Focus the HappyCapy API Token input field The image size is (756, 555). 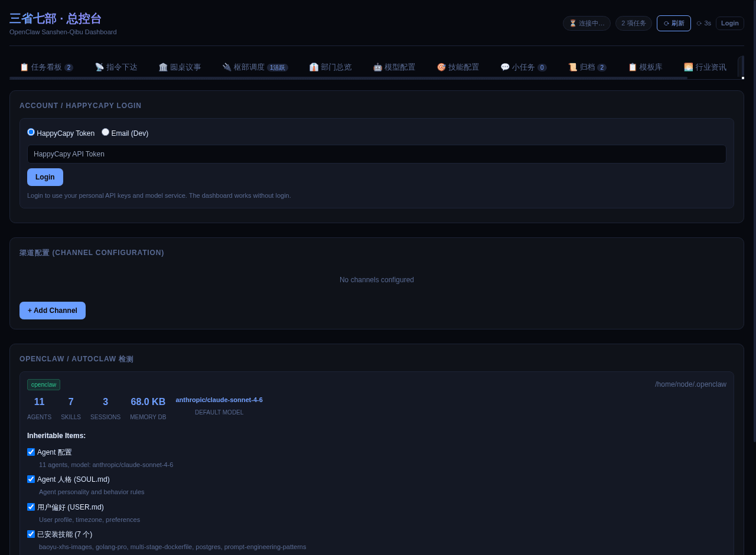tap(376, 154)
